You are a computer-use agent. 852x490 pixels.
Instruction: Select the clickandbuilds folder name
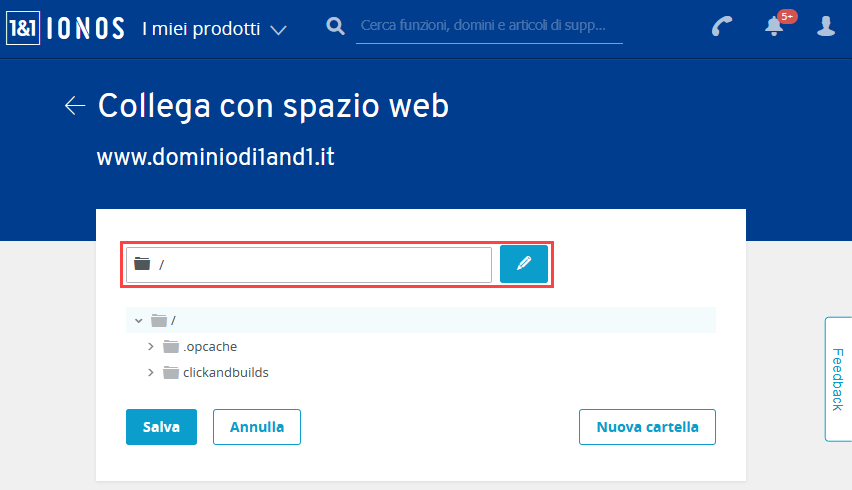(x=225, y=373)
